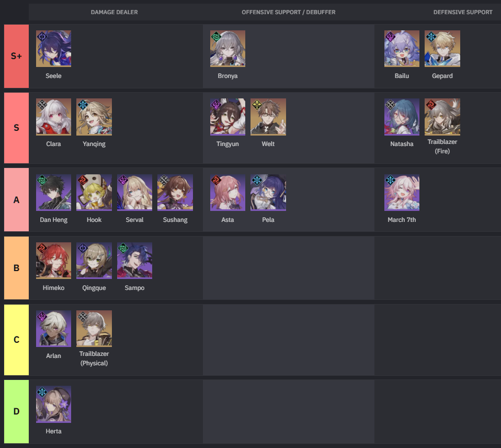
Task: Select Tingyun's character icon
Action: pyautogui.click(x=227, y=117)
